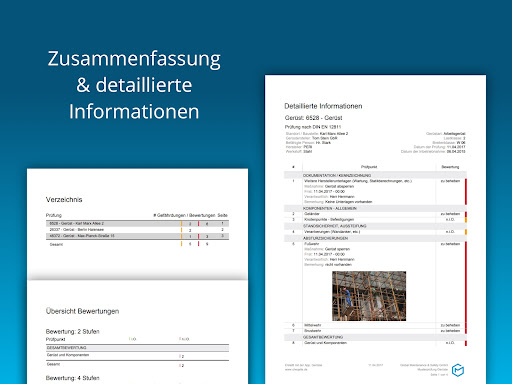Click the Gerüst: 6528 - Gerüst title

point(313,118)
